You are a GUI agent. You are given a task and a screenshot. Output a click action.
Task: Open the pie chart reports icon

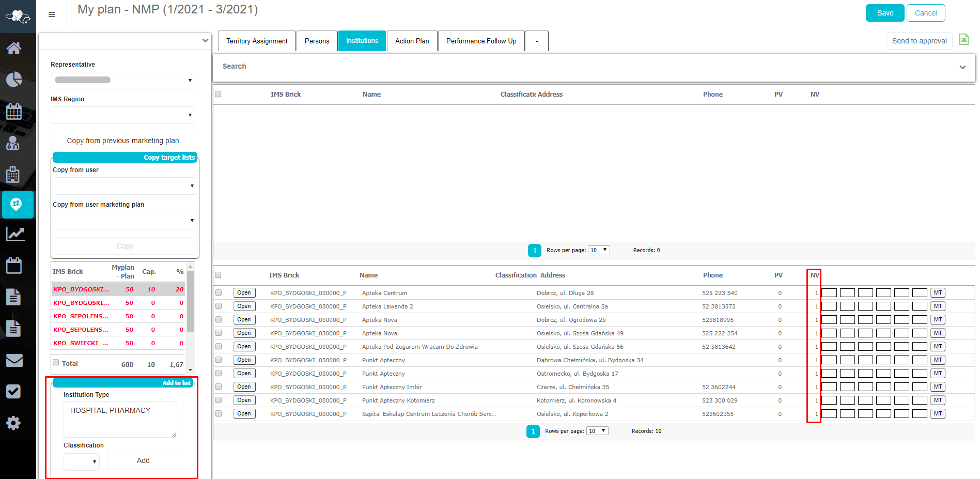coord(14,79)
